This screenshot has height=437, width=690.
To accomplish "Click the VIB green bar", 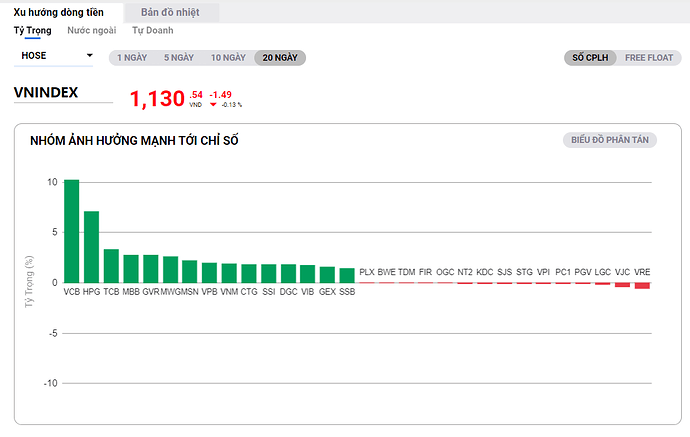I will 308,274.
